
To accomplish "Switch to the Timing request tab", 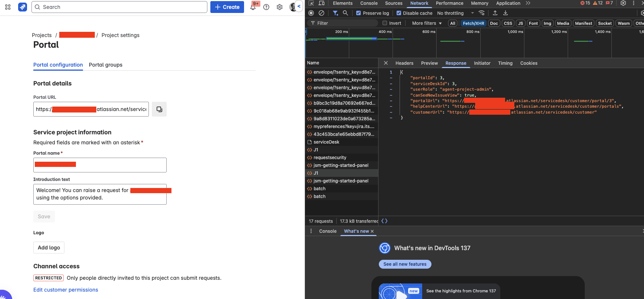I will pyautogui.click(x=505, y=63).
